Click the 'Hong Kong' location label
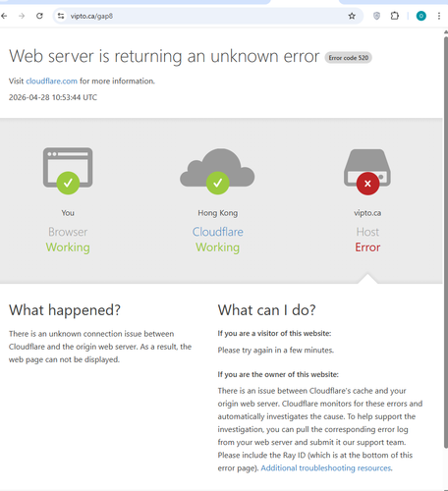448x491 pixels. 218,213
